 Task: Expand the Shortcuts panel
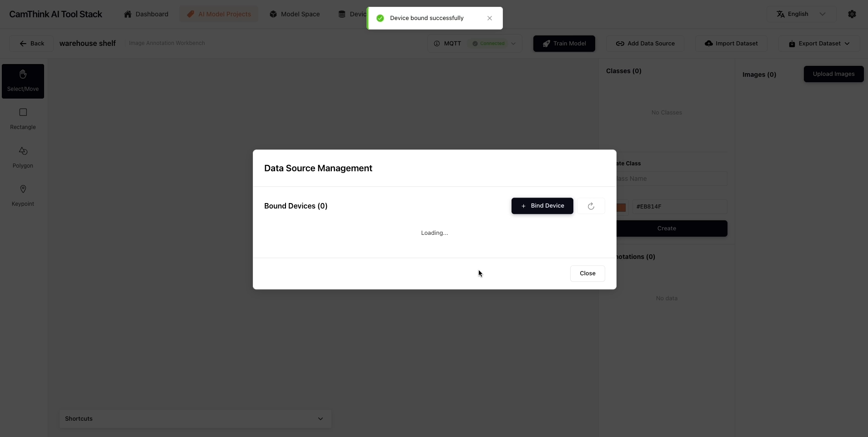[195, 419]
